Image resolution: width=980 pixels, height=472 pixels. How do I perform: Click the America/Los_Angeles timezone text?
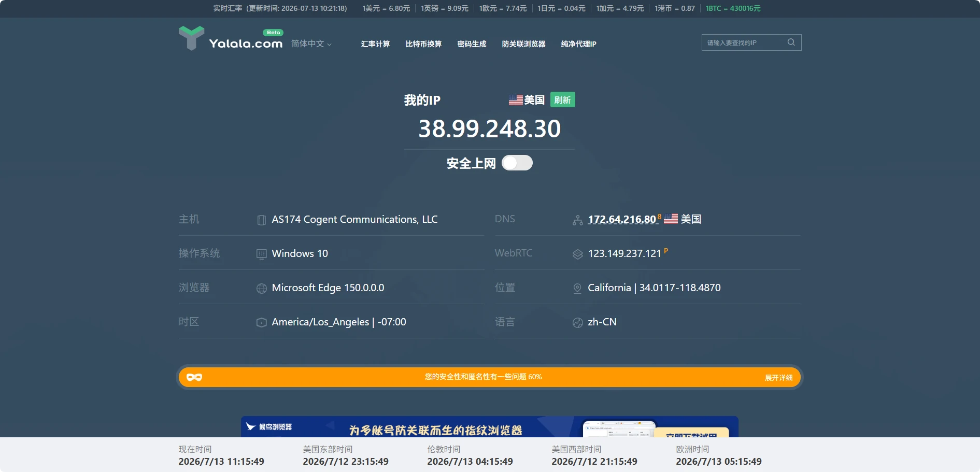339,322
